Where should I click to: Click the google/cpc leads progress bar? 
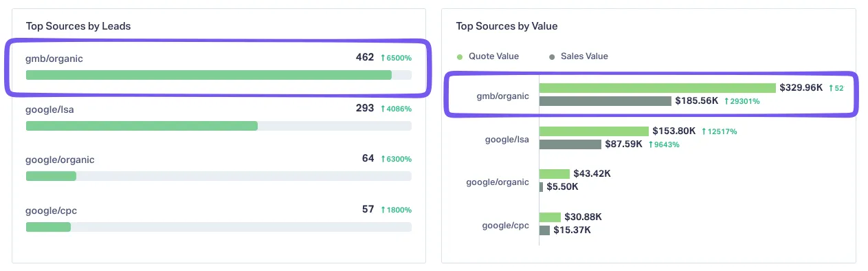[x=219, y=227]
